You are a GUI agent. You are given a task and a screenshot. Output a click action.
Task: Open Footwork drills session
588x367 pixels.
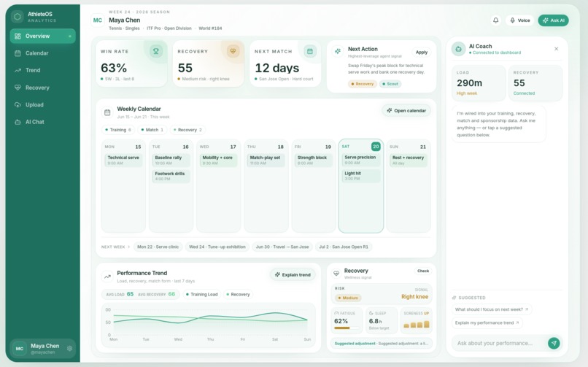tap(171, 176)
